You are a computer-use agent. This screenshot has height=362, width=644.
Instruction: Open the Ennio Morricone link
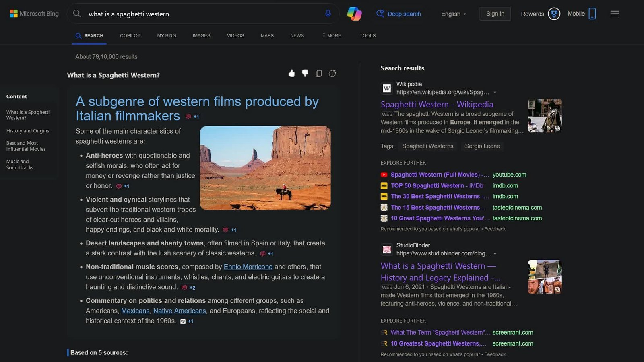248,267
